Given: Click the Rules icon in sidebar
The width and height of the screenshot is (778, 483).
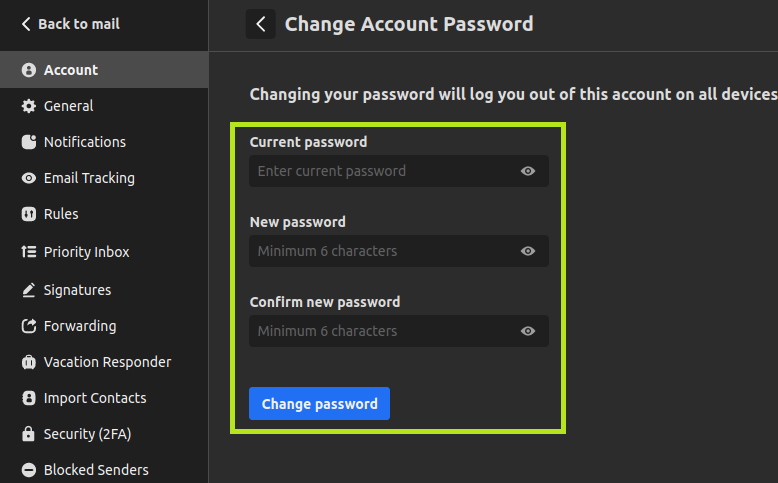Looking at the screenshot, I should pos(28,214).
